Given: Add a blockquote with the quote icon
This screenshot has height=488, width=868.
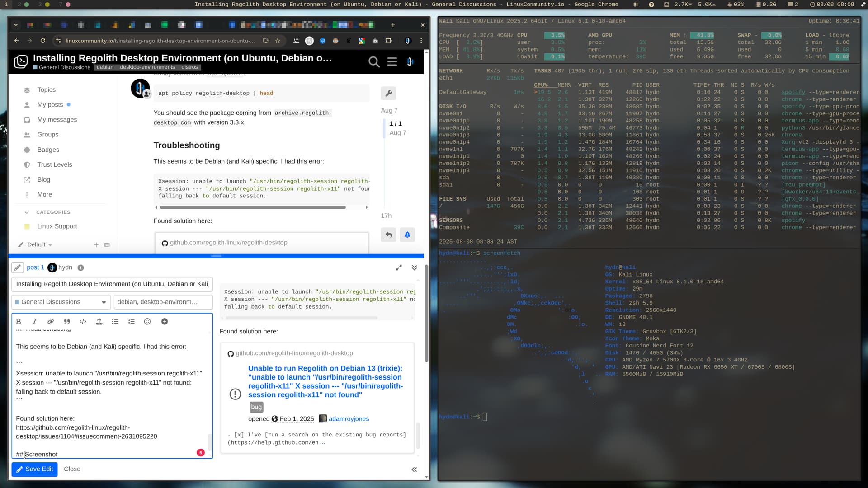Looking at the screenshot, I should click(67, 321).
